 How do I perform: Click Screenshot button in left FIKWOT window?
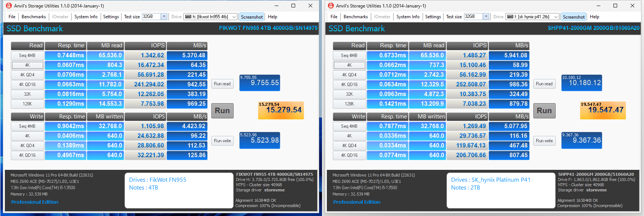coord(252,17)
